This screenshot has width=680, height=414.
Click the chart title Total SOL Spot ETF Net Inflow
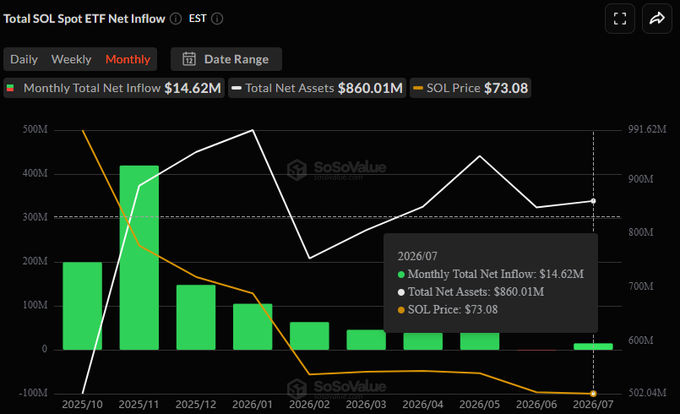[x=84, y=19]
